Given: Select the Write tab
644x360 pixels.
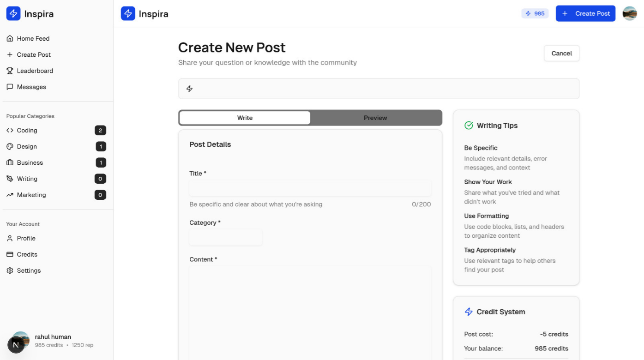Looking at the screenshot, I should 245,118.
